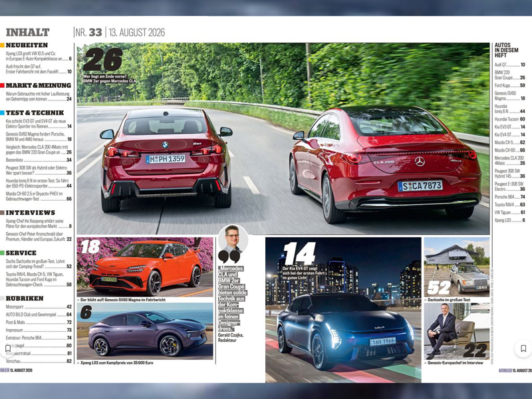Image resolution: width=532 pixels, height=399 pixels.
Task: Open 'Mazda CX-60 2.5 e-Skyactiv PHEV' entry
Action: pos(39,196)
